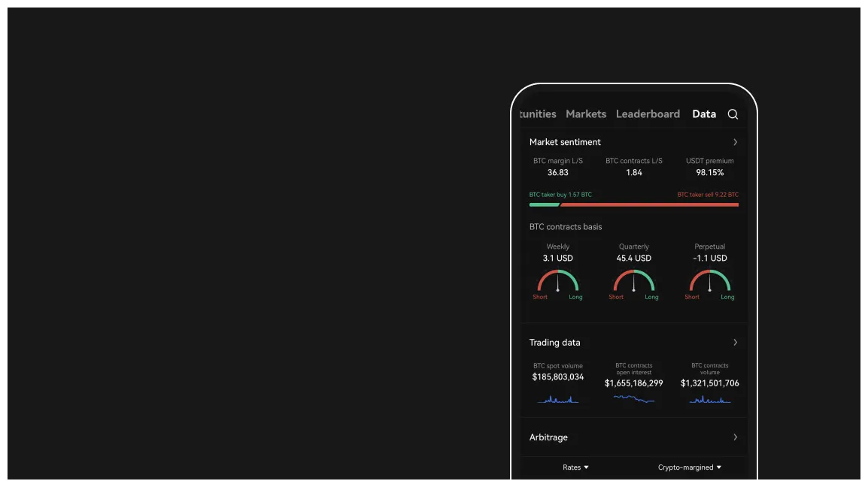
Task: Open the BTC spot volume sparkline chart
Action: click(x=558, y=399)
